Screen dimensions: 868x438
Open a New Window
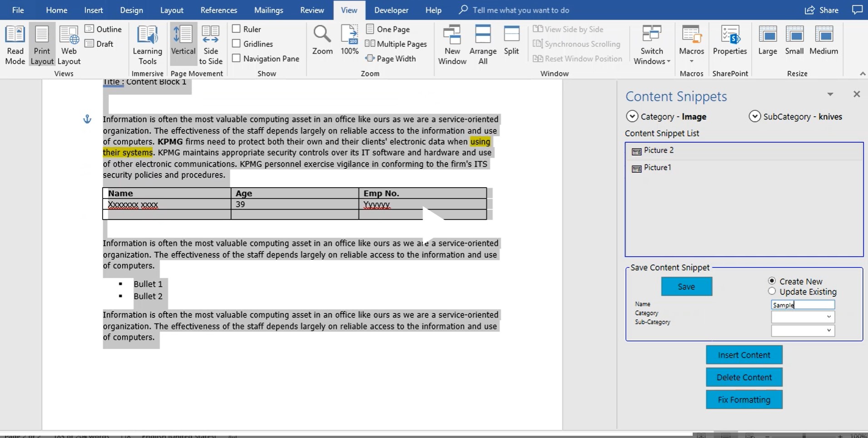tap(452, 45)
